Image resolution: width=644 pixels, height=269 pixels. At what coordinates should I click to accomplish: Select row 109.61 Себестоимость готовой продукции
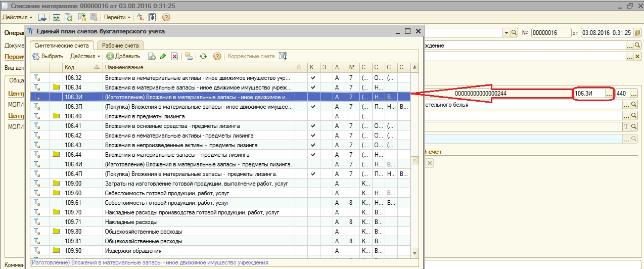pos(220,203)
